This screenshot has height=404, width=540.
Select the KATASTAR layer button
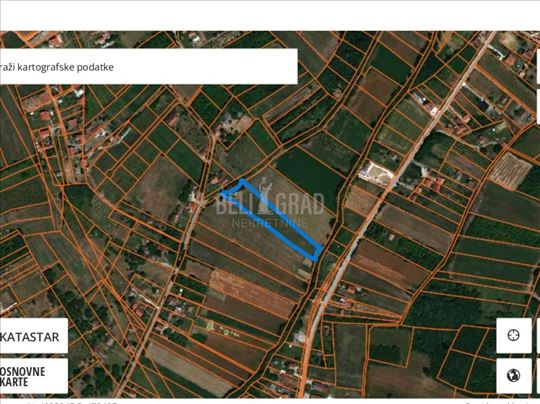tap(34, 336)
